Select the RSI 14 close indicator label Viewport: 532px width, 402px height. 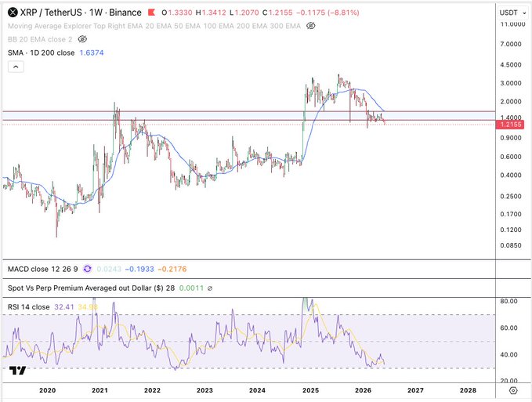28,307
